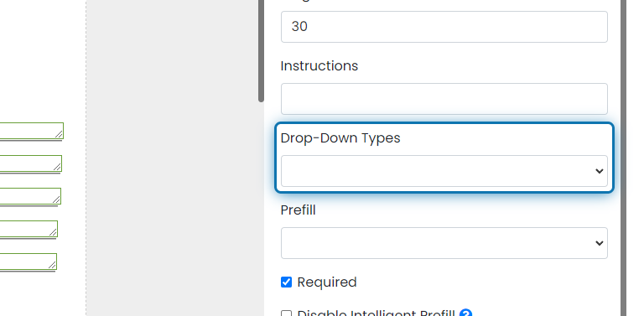Select the bottom green form text box
Image resolution: width=644 pixels, height=316 pixels.
point(28,262)
